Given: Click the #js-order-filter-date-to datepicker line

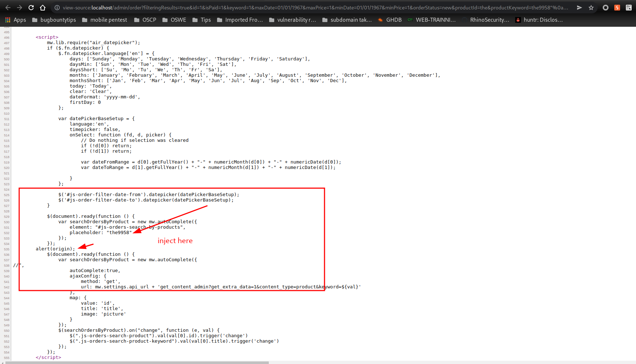Looking at the screenshot, I should (146, 200).
